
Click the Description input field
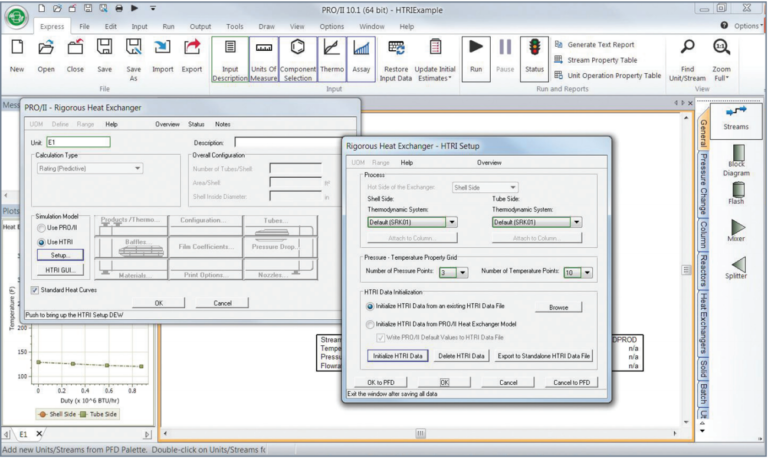pos(288,143)
